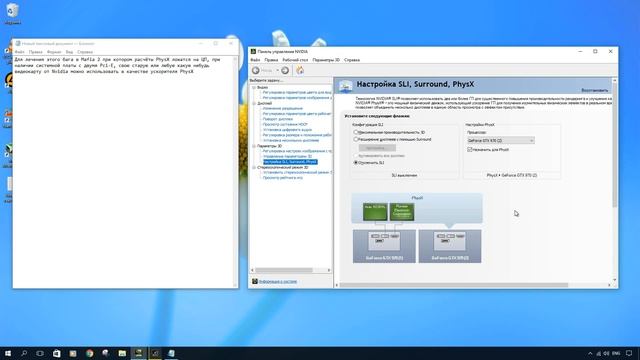Open the Recycle Bin desktop icon
The image size is (640, 360).
[x=13, y=13]
